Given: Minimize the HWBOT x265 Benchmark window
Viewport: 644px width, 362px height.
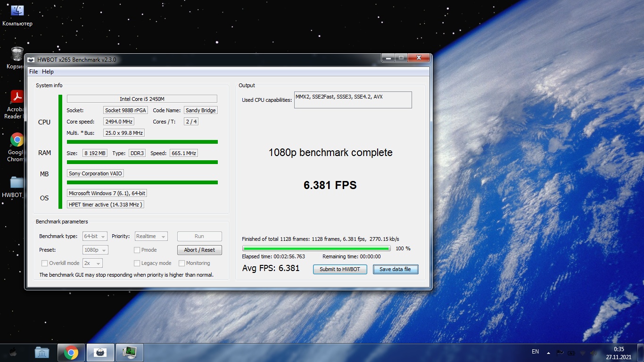Looking at the screenshot, I should tap(388, 58).
